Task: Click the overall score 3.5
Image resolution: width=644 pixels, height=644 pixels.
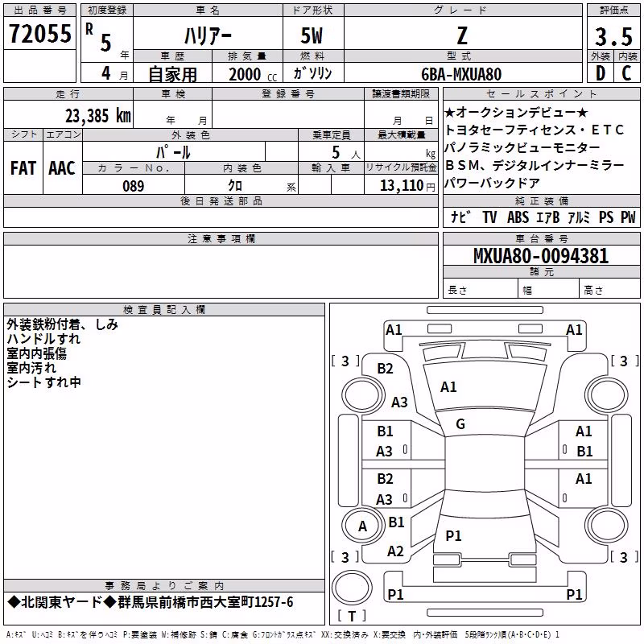Action: (613, 36)
